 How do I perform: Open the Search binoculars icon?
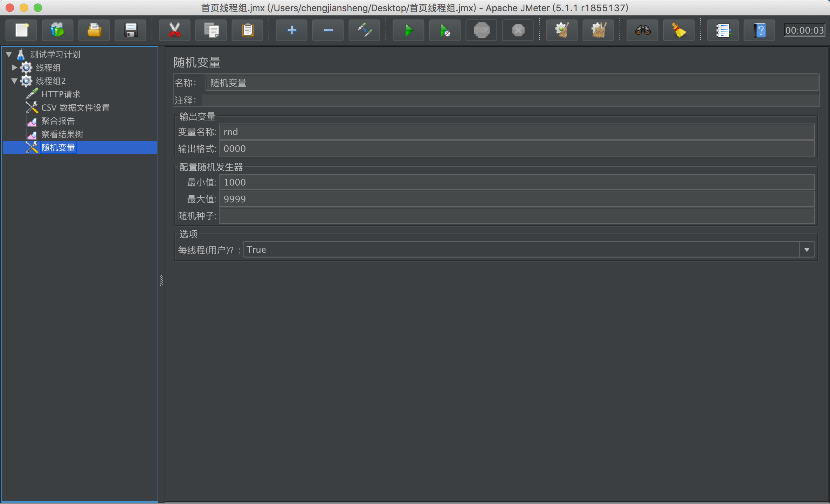click(x=643, y=30)
